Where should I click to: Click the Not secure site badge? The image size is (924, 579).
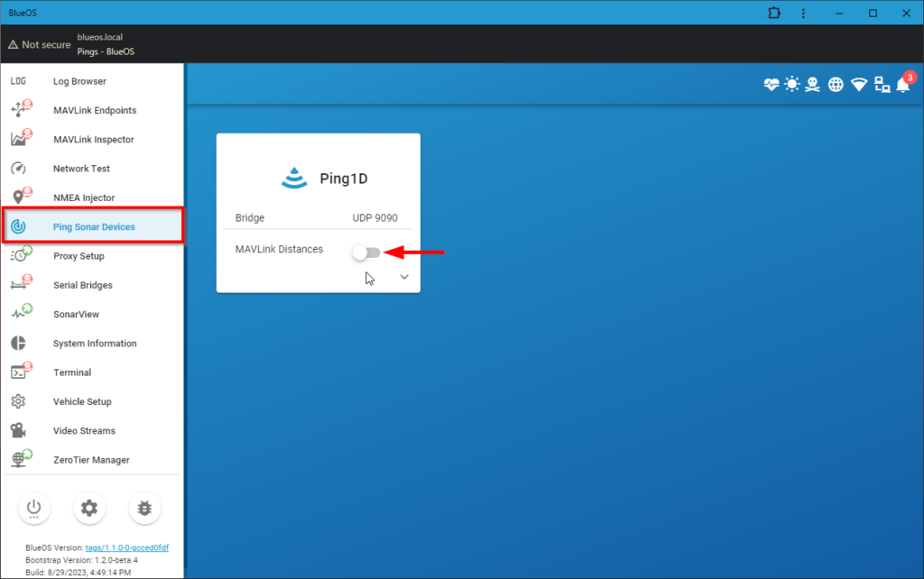click(x=39, y=43)
